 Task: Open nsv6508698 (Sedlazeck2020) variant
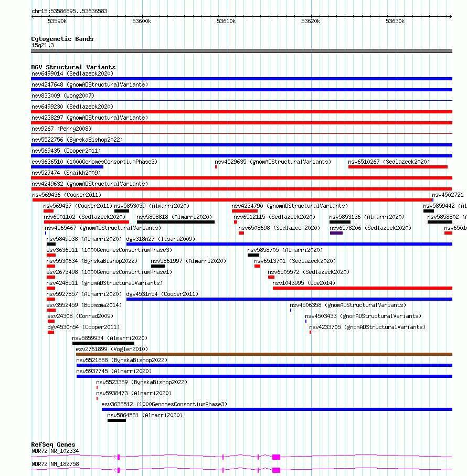coord(279,228)
